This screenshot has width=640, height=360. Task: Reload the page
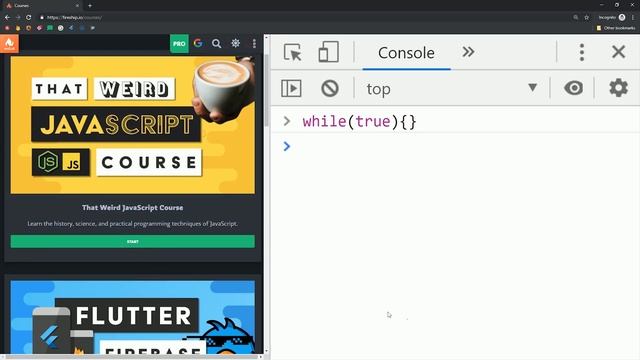[x=29, y=18]
